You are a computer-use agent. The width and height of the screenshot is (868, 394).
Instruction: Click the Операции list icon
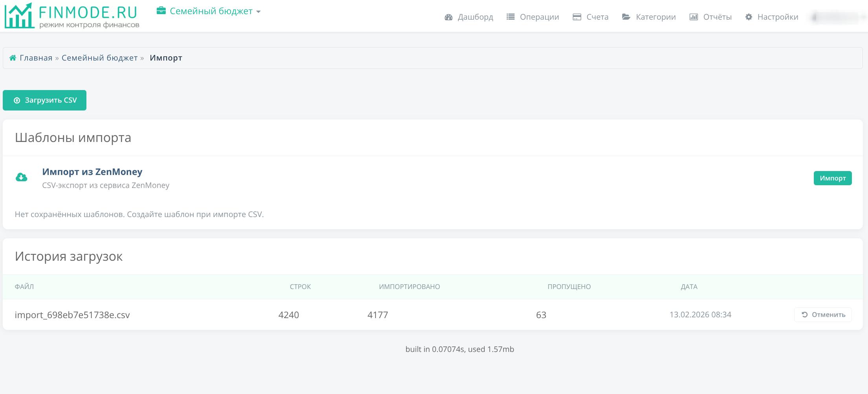510,17
